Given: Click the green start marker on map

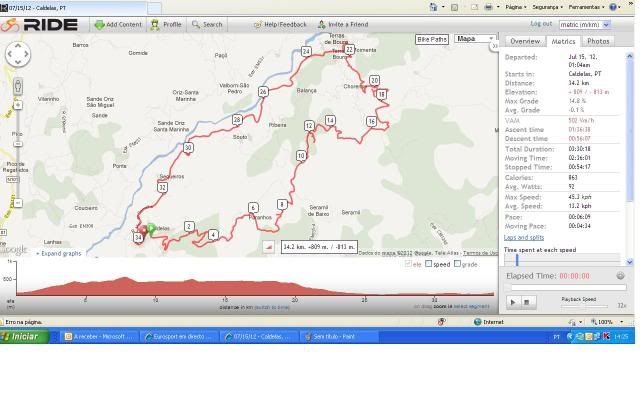Looking at the screenshot, I should click(x=150, y=229).
